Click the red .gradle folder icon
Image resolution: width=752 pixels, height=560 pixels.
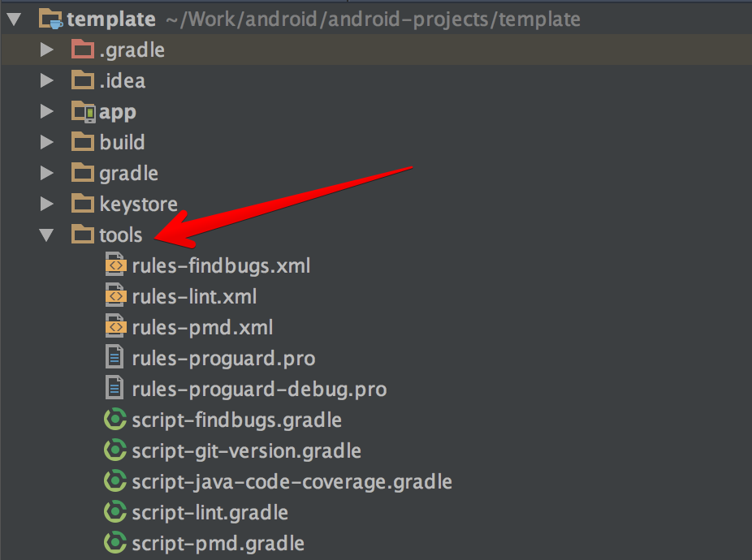tap(83, 50)
